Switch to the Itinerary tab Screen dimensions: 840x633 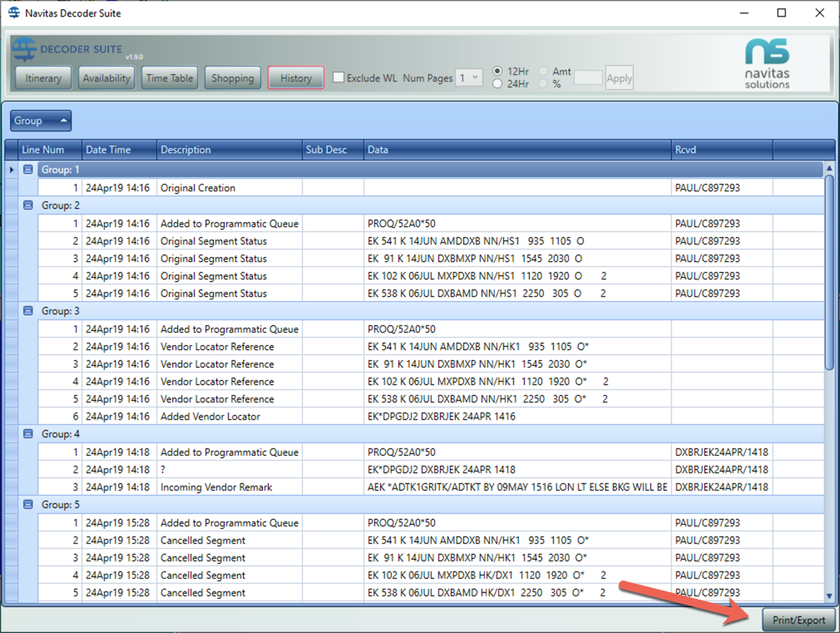43,78
